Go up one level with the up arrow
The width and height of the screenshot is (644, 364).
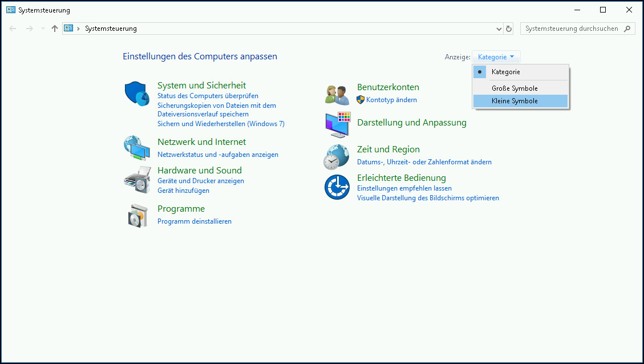click(x=55, y=29)
